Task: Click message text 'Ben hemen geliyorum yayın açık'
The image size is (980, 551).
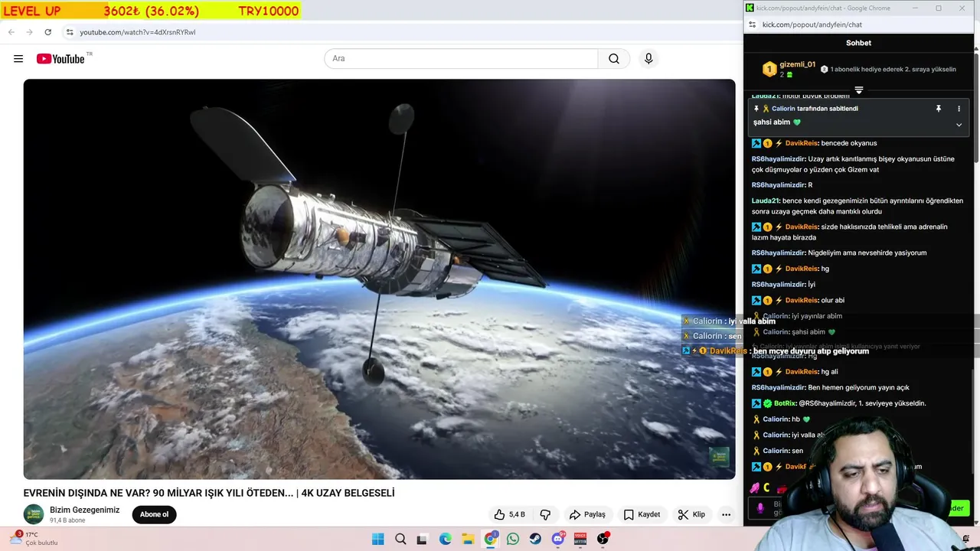Action: click(858, 387)
